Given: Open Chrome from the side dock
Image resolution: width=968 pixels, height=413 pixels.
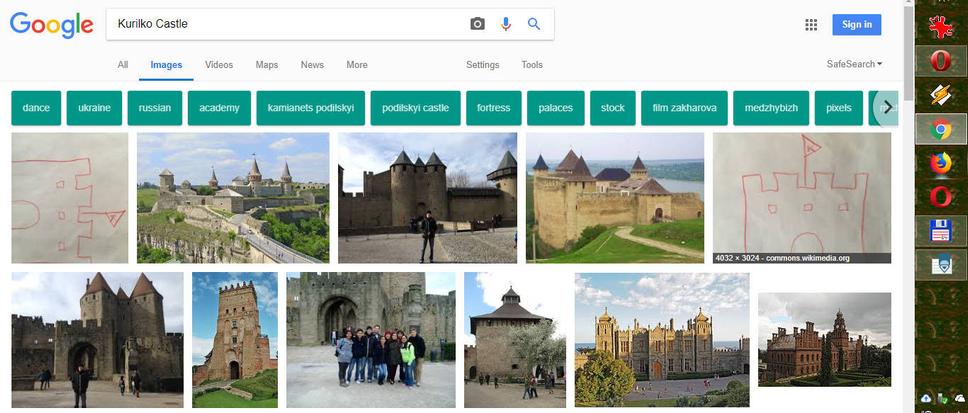Looking at the screenshot, I should (x=940, y=129).
